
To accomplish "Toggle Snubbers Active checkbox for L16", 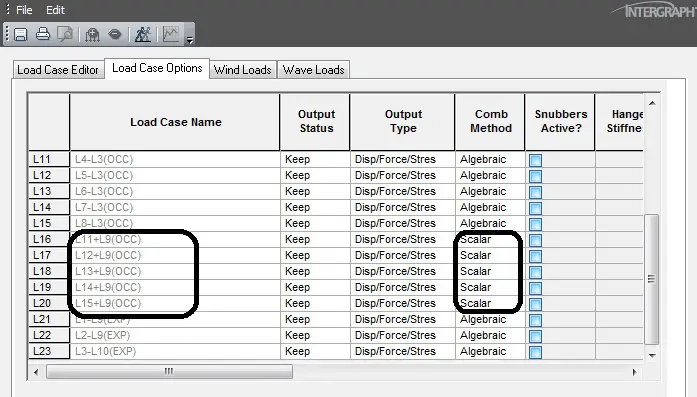I will coord(536,240).
